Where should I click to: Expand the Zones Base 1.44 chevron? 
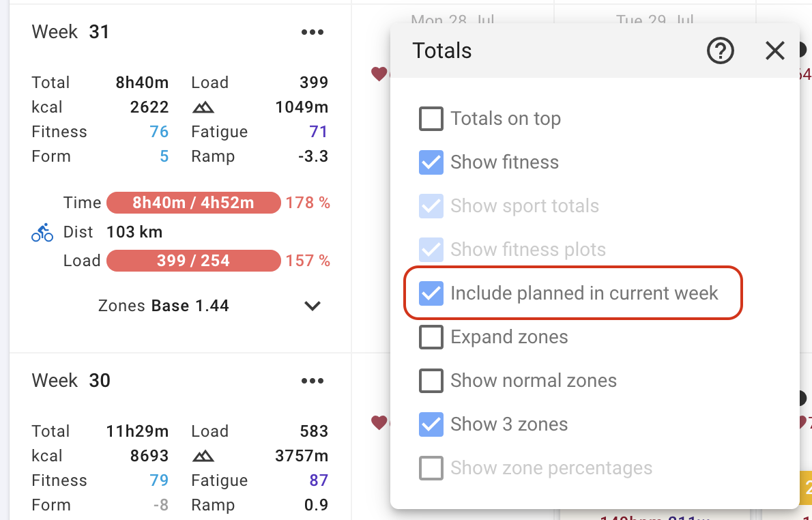pos(313,306)
